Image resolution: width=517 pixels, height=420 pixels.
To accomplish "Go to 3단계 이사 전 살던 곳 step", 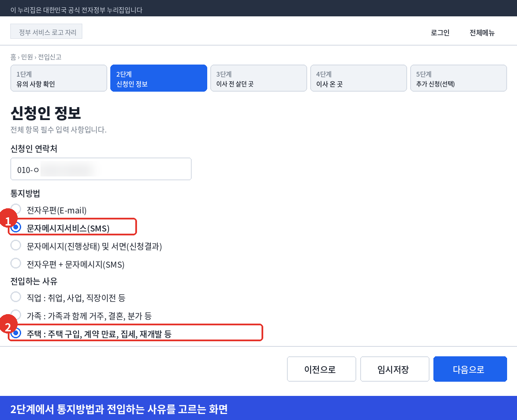I will [x=258, y=78].
